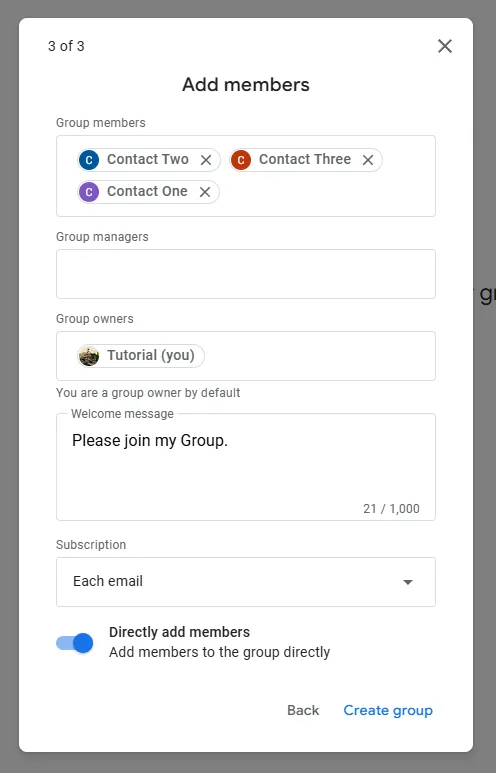
Task: Click Contact One's purple avatar icon
Action: (x=89, y=192)
